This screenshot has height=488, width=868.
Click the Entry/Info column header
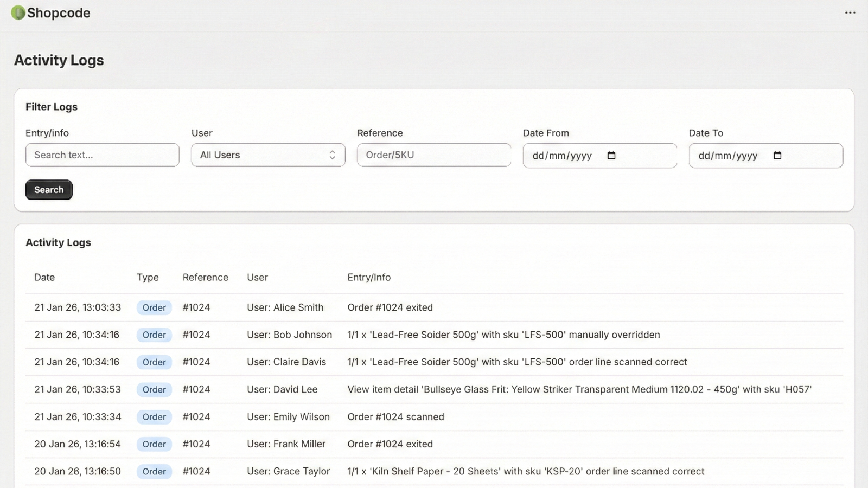pos(369,278)
